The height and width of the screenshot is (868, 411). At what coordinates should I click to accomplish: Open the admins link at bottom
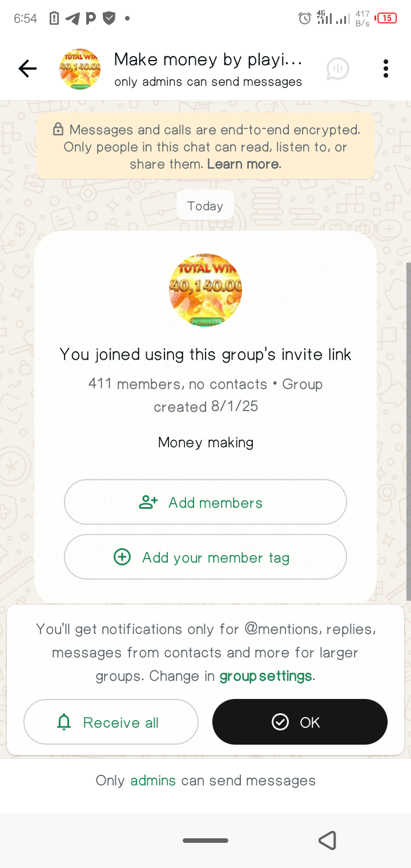tap(153, 781)
